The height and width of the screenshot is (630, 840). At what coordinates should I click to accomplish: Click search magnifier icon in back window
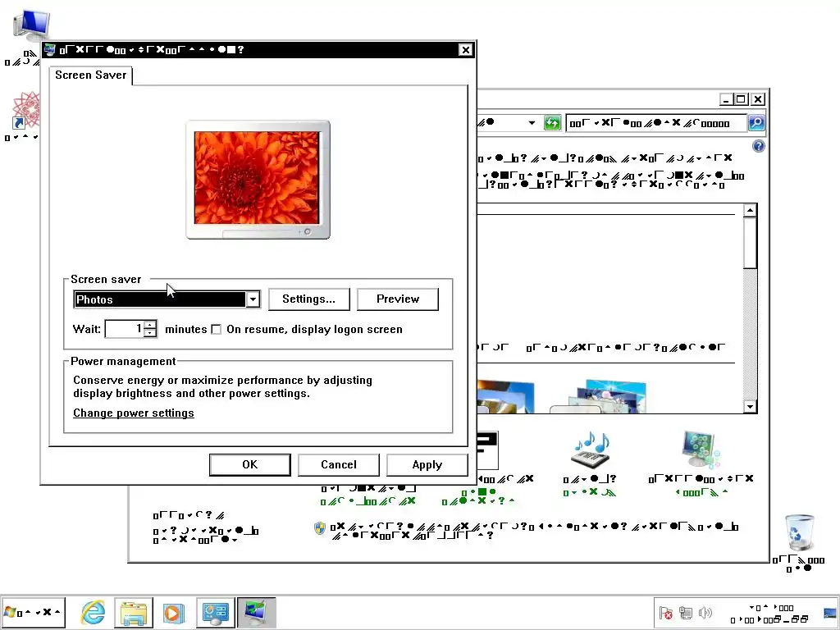click(756, 123)
